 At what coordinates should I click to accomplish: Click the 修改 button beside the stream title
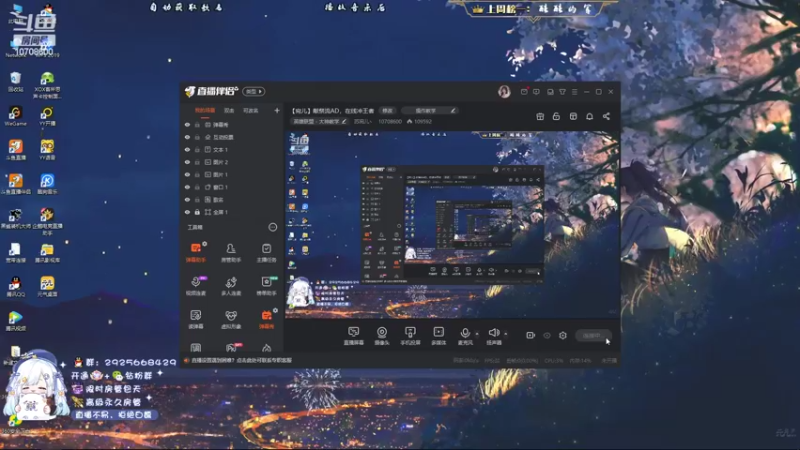[388, 111]
